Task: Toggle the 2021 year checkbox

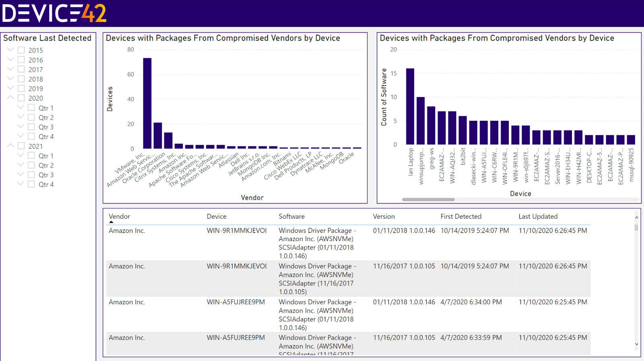Action: (21, 146)
